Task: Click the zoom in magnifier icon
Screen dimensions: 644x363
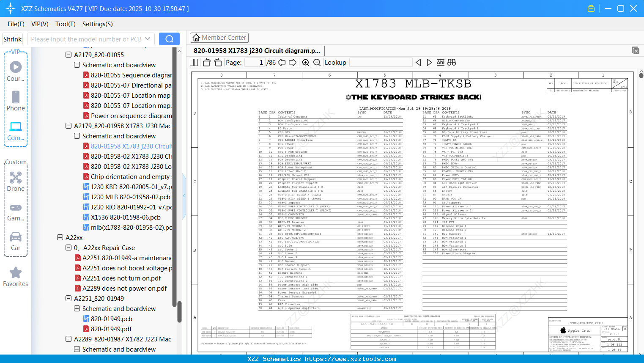Action: 306,63
